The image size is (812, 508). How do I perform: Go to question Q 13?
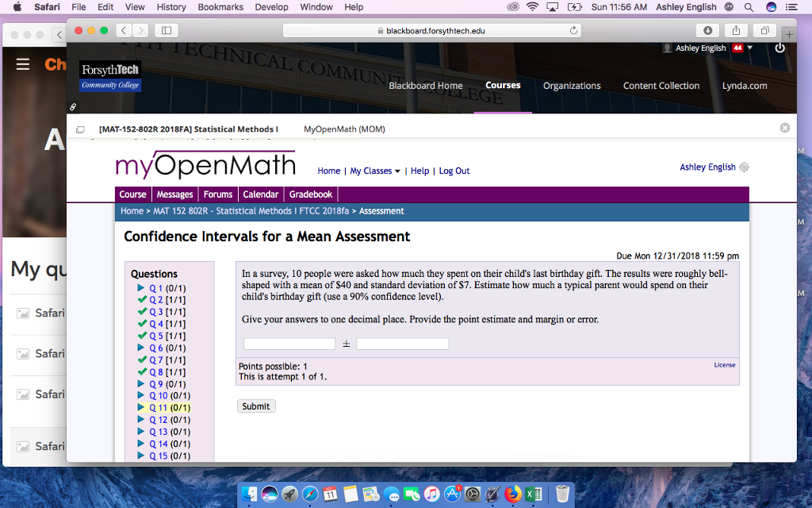click(159, 432)
